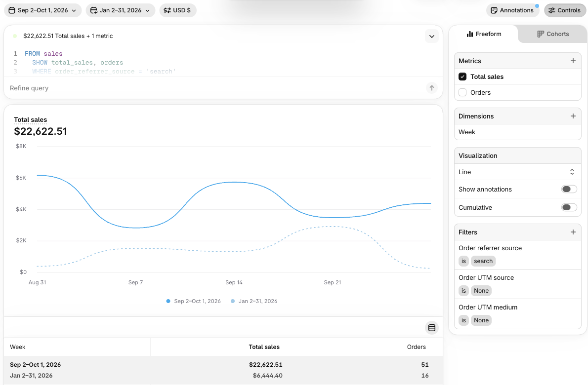Click the 'None' value for Order UTM source
Screen dimensions: 588x385
[481, 291]
